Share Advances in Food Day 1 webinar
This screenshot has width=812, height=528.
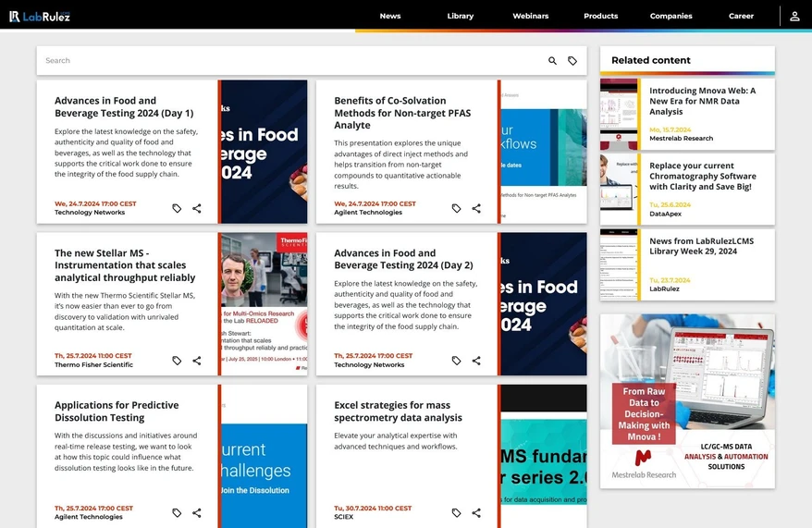click(x=197, y=209)
